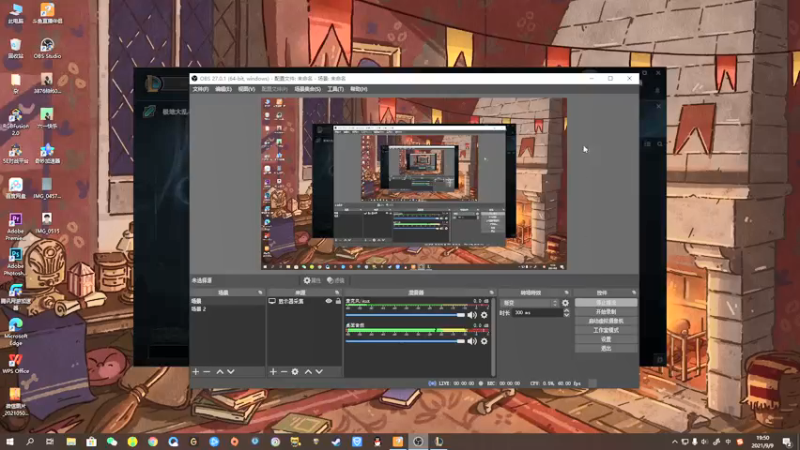Toggle lock on 显示器采集 source

pyautogui.click(x=338, y=302)
